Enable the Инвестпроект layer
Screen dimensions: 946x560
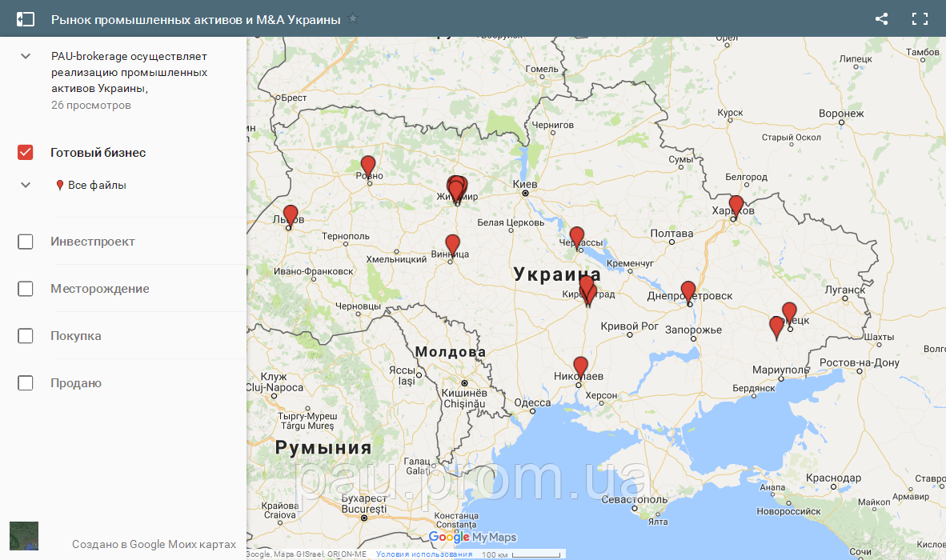point(25,241)
